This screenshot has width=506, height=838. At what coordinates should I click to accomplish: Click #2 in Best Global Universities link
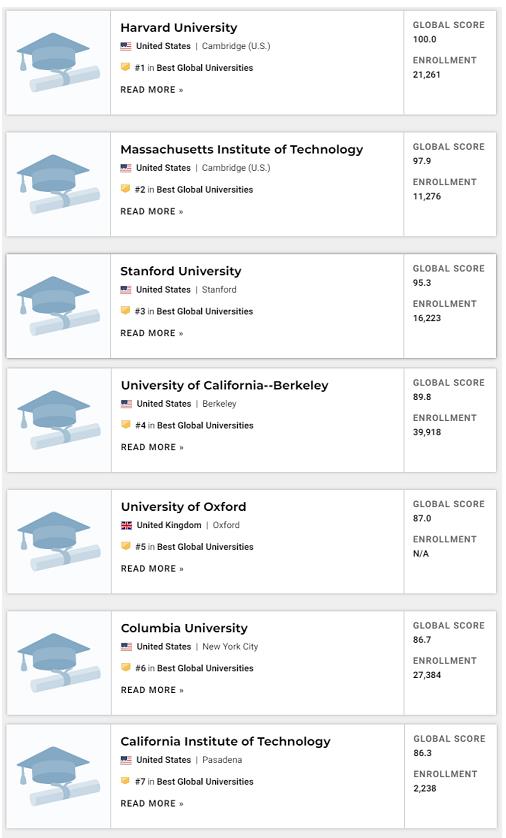[194, 190]
